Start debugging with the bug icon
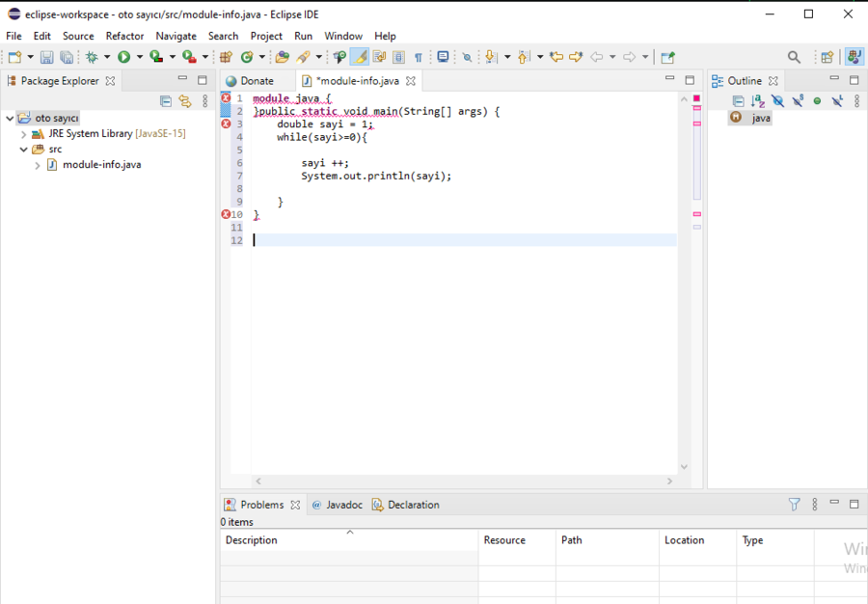 tap(92, 57)
